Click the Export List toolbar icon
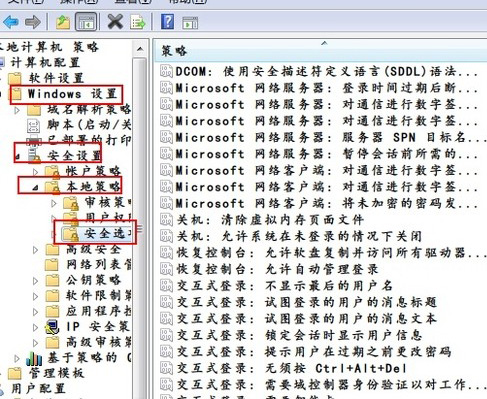 tap(138, 22)
